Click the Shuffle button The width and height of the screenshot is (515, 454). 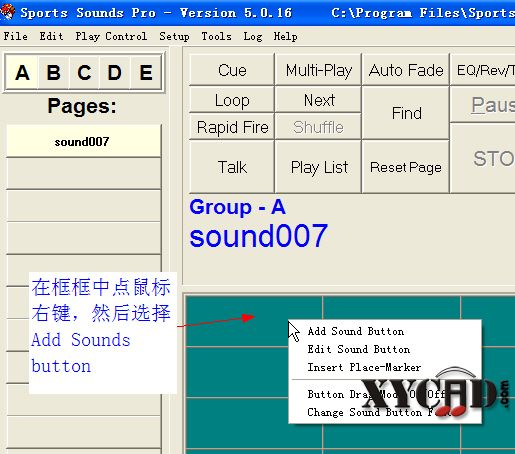click(319, 127)
